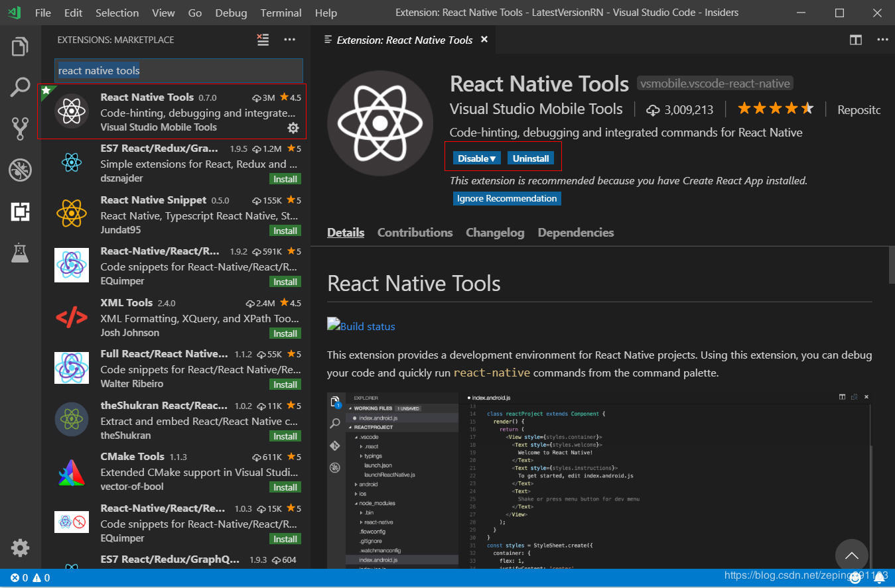Click the Visual Studio Mobile Tools publisher link
The height and width of the screenshot is (588, 895).
click(536, 109)
